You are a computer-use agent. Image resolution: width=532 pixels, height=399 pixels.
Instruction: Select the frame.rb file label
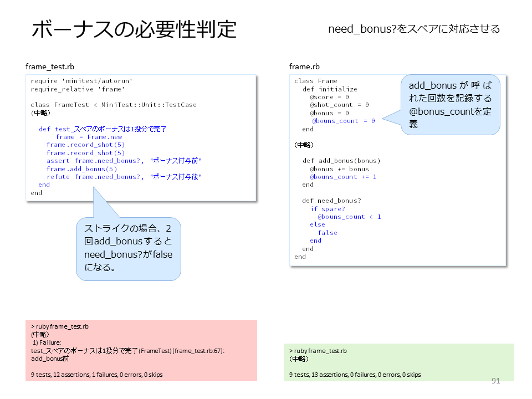[304, 66]
